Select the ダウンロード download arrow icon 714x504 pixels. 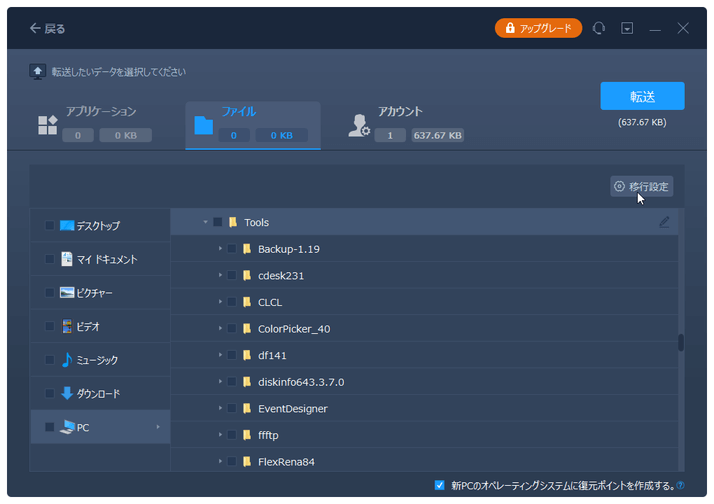tap(67, 393)
